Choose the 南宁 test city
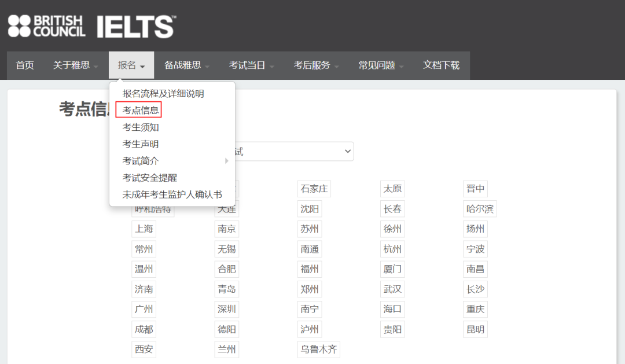Screen dimensions: 625x364 (309, 310)
